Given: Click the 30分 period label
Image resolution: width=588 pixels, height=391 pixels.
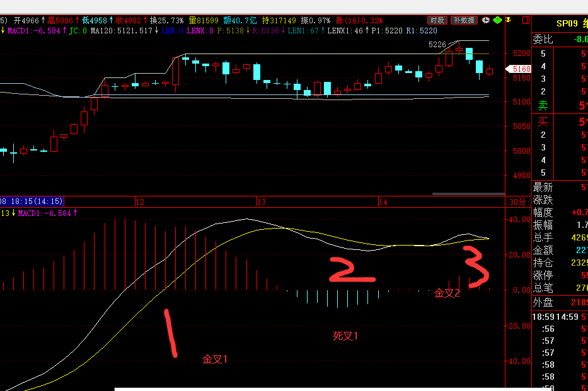Looking at the screenshot, I should pos(517,202).
